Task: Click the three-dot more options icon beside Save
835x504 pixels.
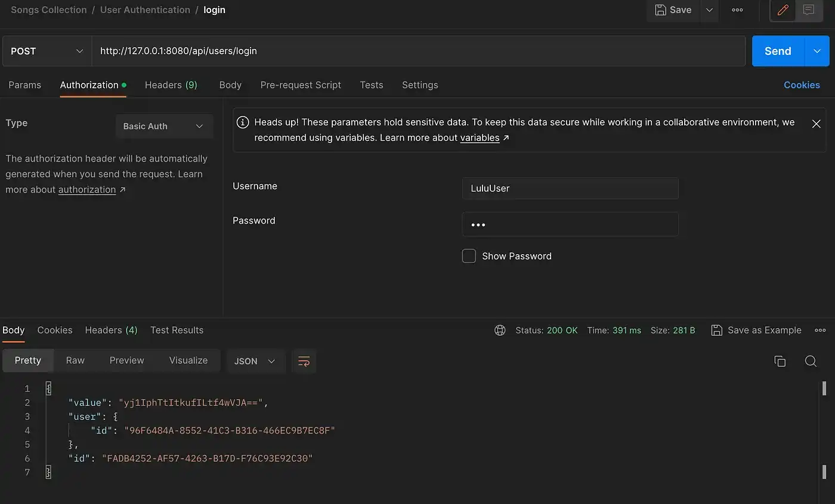Action: [737, 10]
